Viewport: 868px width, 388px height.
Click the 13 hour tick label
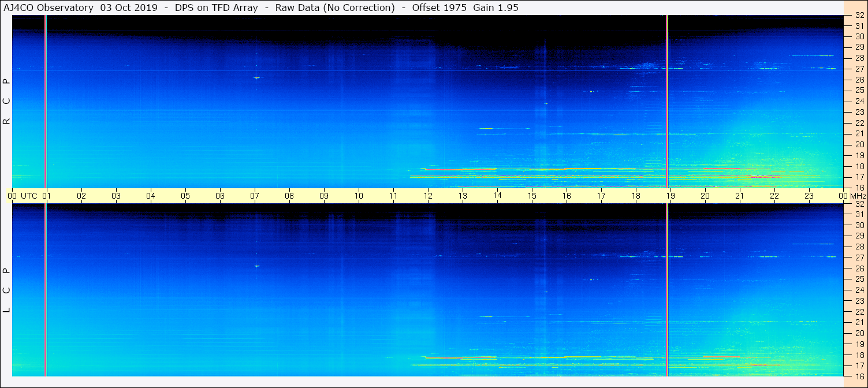click(x=463, y=196)
